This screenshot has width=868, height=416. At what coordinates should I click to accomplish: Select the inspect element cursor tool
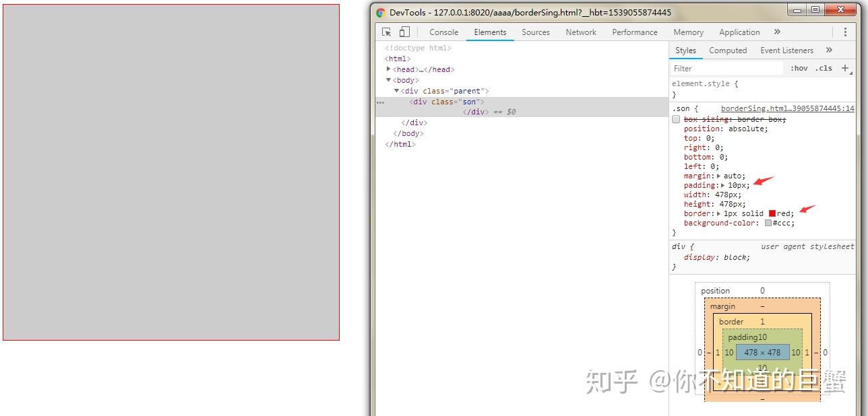click(x=388, y=32)
